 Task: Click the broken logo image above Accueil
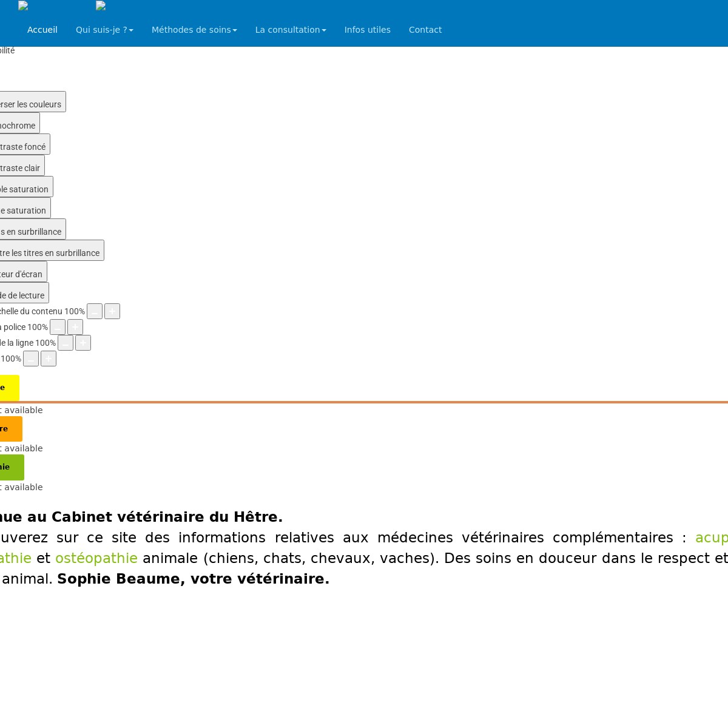23,6
